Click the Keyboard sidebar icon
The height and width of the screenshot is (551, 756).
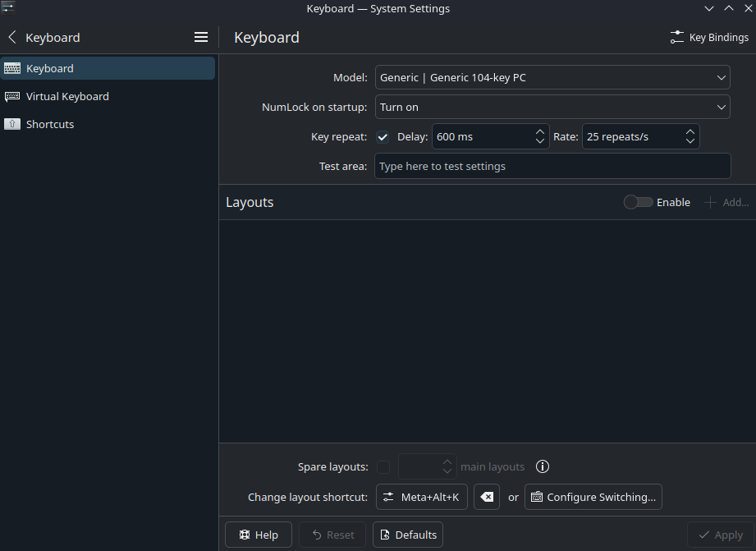[x=12, y=68]
